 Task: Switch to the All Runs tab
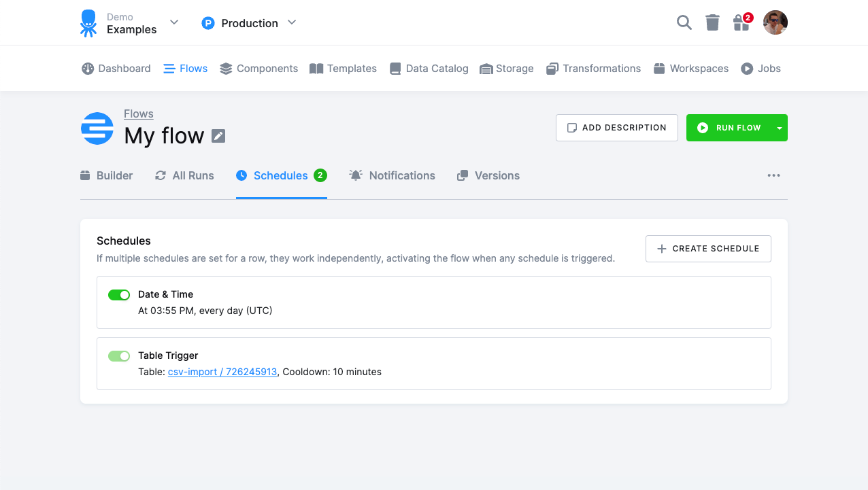[x=184, y=175]
